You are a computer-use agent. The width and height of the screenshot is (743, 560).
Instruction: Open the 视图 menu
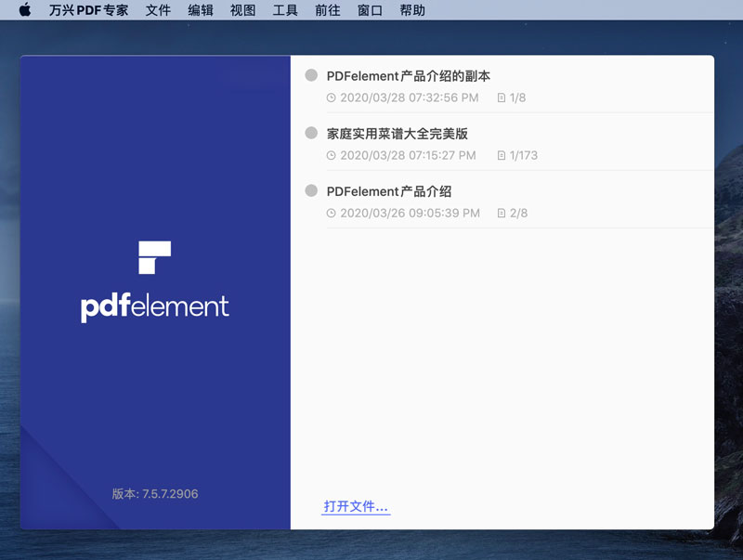pos(242,11)
